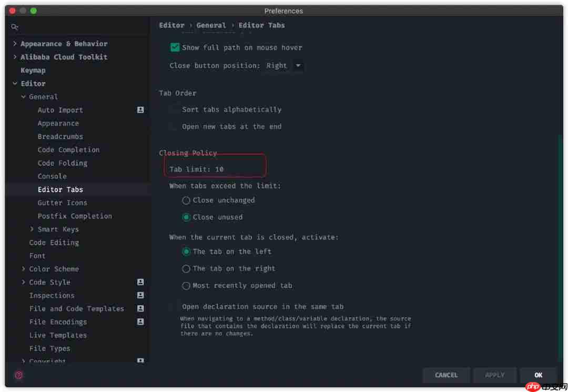Screen dimensions: 568x392
Task: Open the Keymap settings page
Action: [33, 70]
